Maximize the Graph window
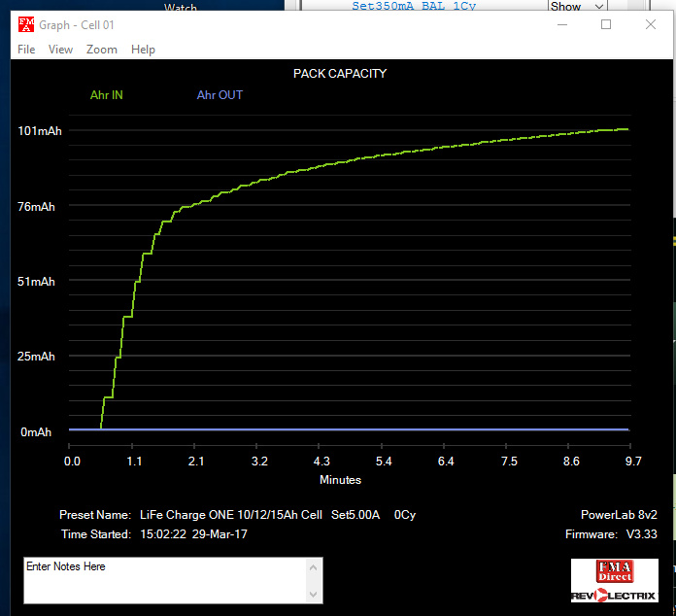 pyautogui.click(x=606, y=25)
